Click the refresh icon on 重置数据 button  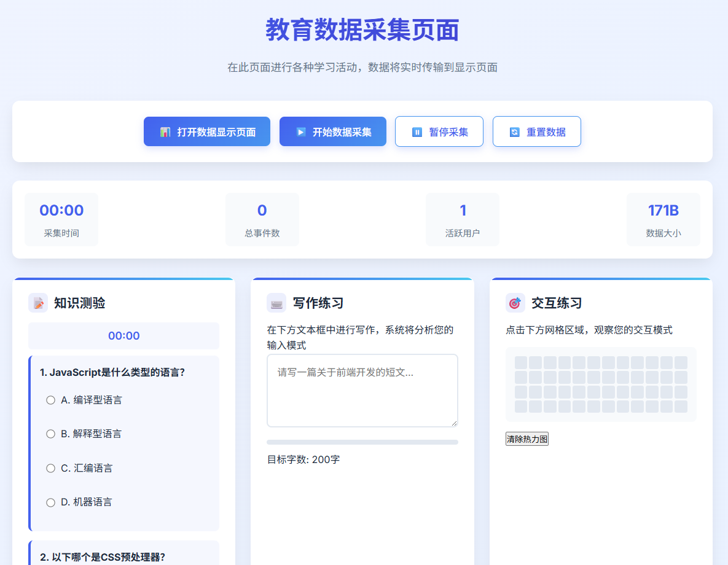[x=514, y=132]
